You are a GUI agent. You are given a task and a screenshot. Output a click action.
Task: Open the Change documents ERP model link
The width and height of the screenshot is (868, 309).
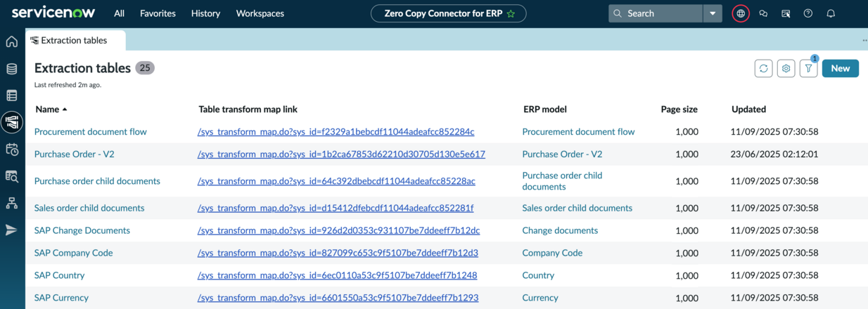[x=560, y=230]
